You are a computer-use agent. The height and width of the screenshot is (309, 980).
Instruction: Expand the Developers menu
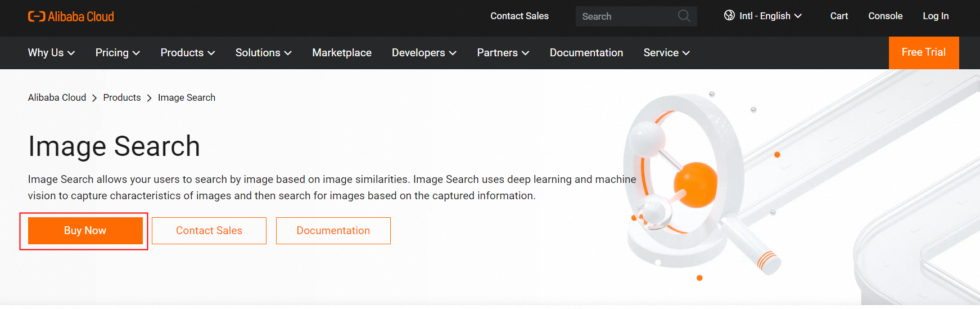424,52
